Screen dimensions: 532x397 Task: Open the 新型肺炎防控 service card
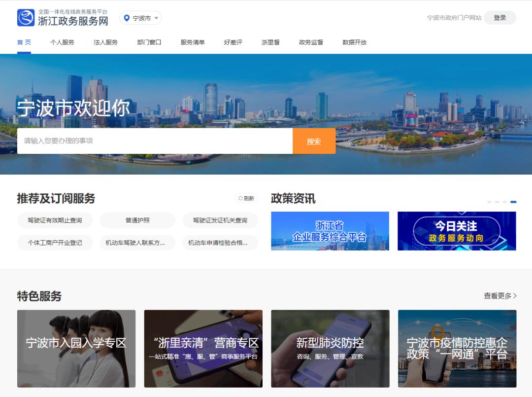(330, 348)
